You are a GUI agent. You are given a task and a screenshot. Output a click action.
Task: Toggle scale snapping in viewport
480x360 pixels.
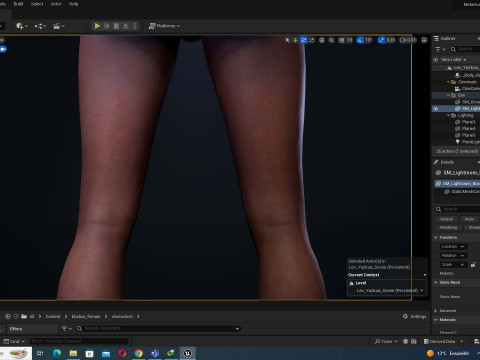381,40
